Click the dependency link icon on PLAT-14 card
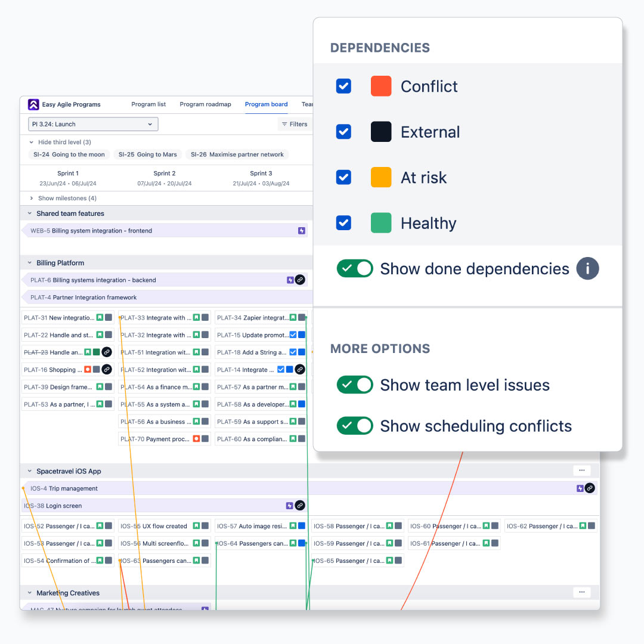Image resolution: width=644 pixels, height=644 pixels. 300,370
